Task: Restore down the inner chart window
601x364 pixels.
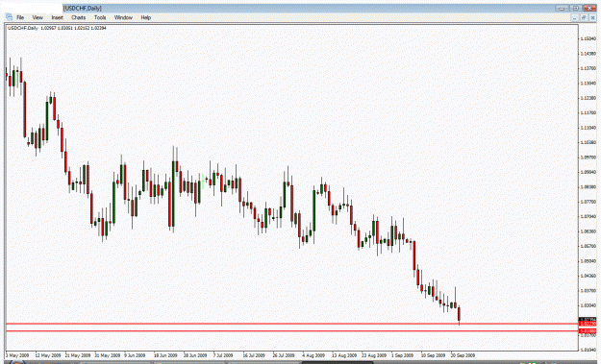Action: 584,17
